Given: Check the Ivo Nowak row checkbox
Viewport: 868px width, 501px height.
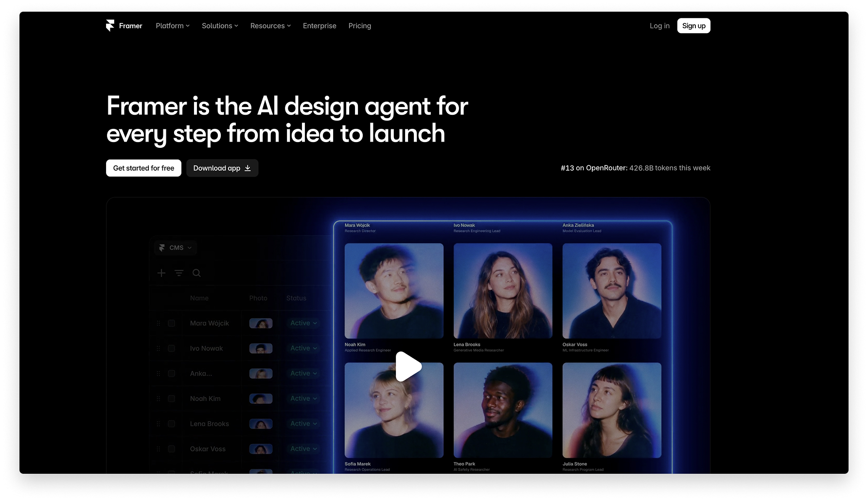Looking at the screenshot, I should click(171, 348).
